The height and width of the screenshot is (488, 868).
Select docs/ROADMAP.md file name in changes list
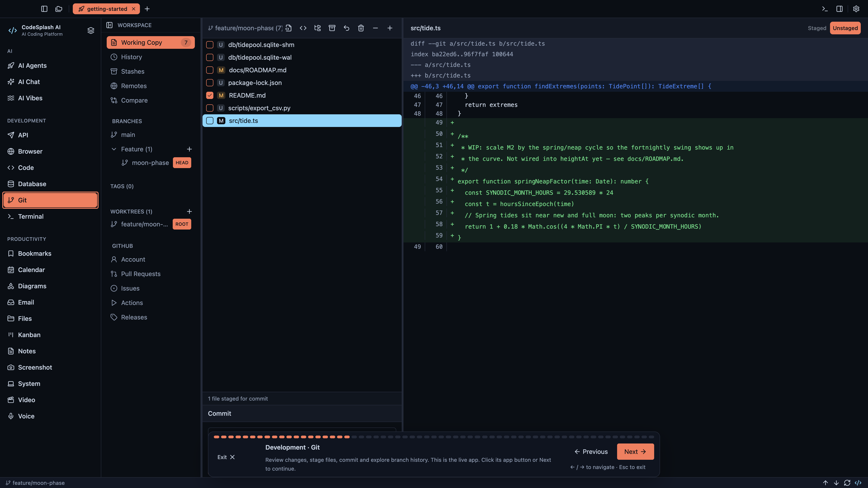257,70
